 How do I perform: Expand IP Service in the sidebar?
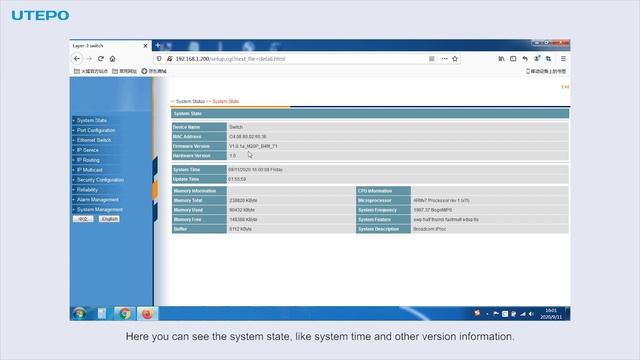point(87,150)
